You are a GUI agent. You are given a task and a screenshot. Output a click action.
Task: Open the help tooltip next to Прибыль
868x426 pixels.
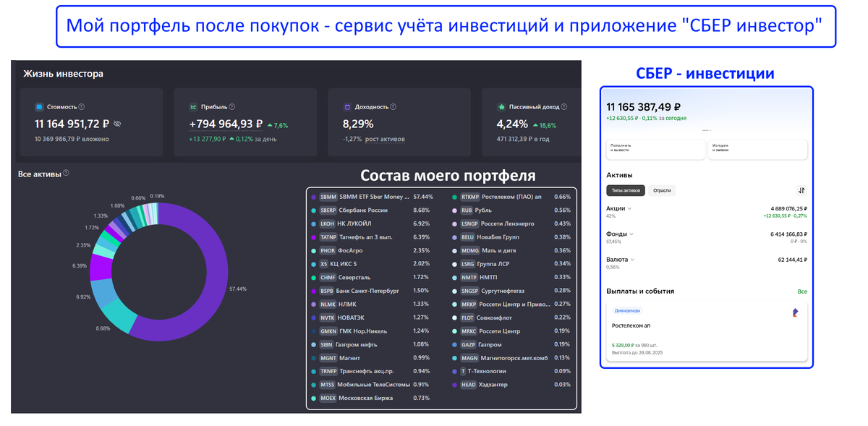231,106
